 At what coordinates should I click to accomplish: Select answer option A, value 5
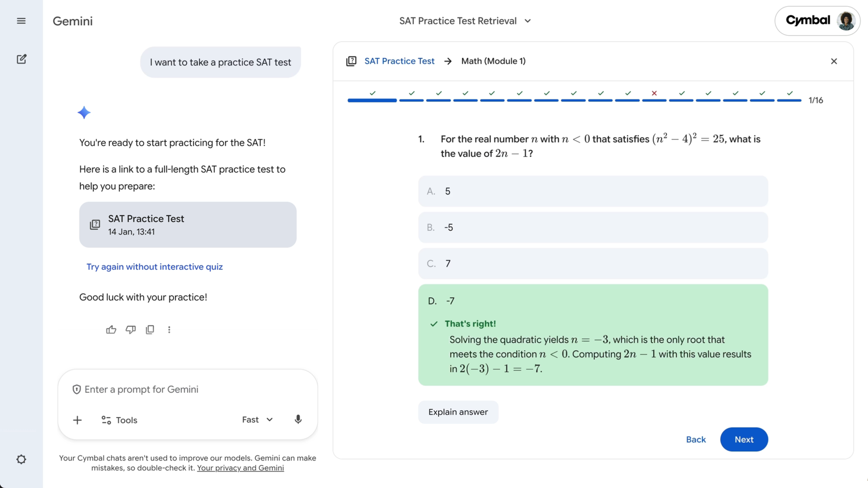point(593,191)
